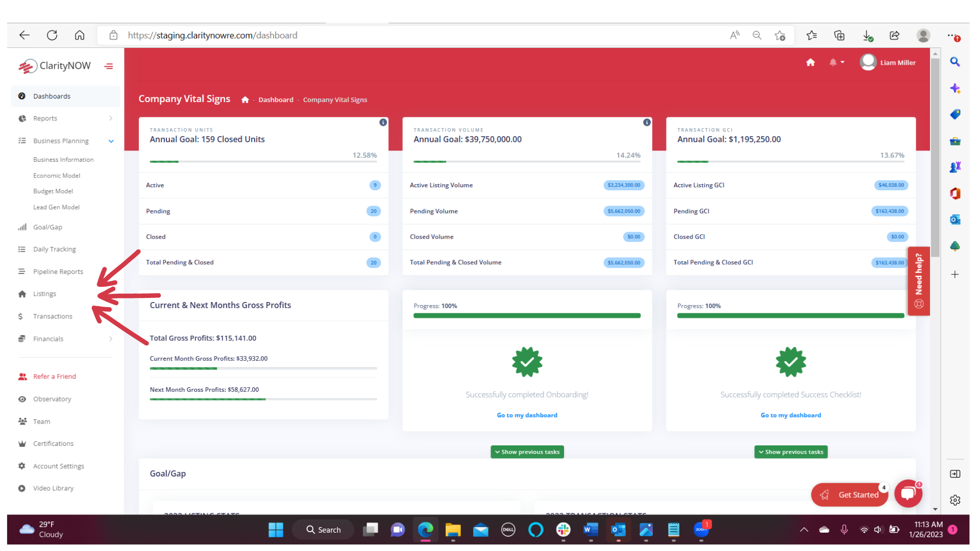980x551 pixels.
Task: Click the Transaction GCI progress bar
Action: click(791, 162)
